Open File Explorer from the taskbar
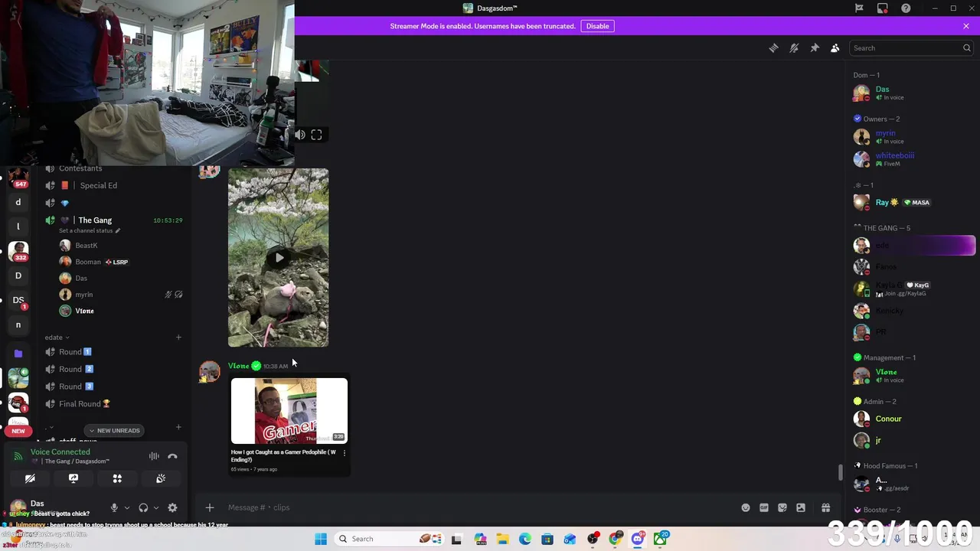 tap(502, 539)
